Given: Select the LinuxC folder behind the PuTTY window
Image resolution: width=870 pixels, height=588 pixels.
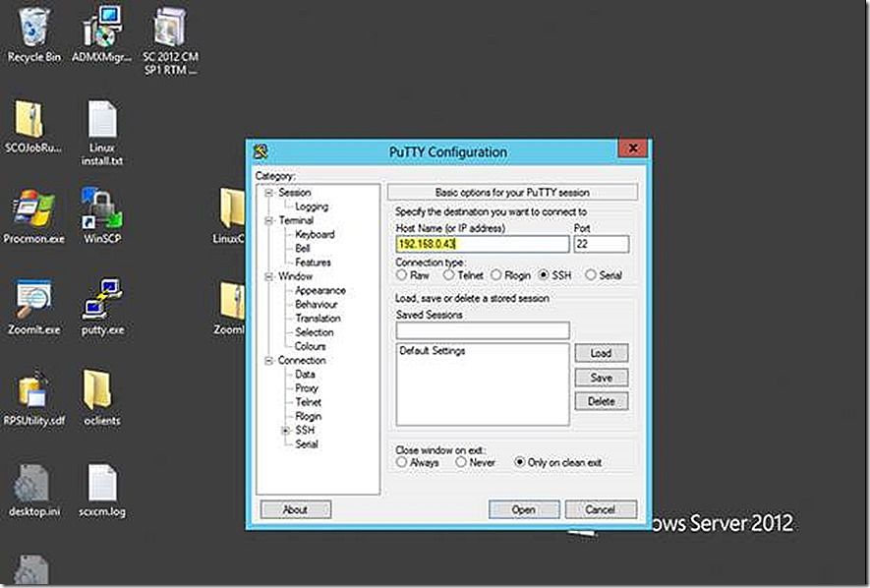Looking at the screenshot, I should [x=229, y=216].
